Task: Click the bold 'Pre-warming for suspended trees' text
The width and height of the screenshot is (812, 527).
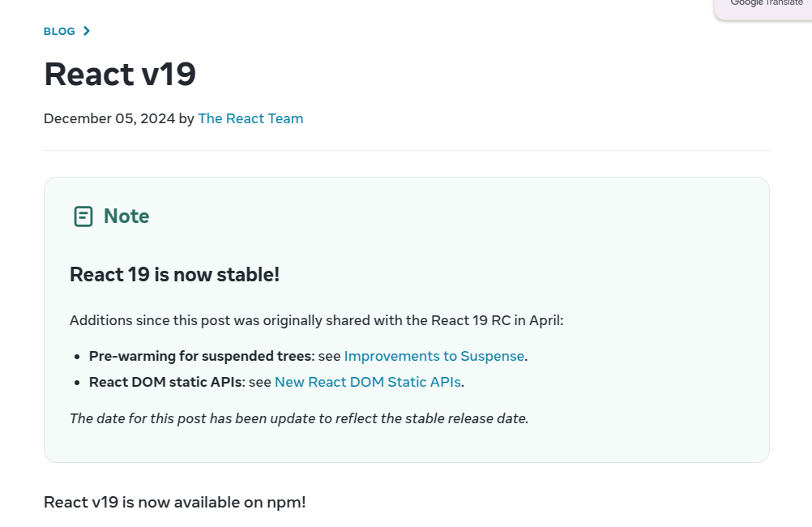Action: pos(200,356)
